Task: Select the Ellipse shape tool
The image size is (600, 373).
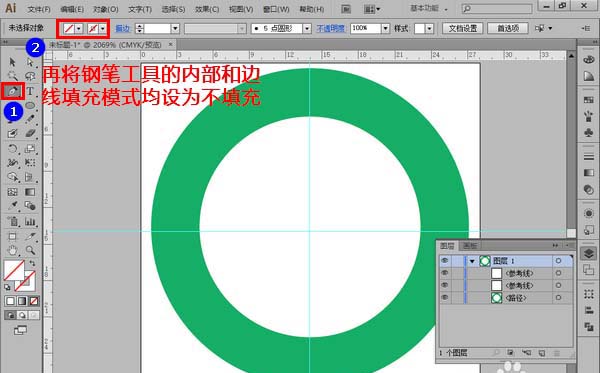Action: (30, 105)
